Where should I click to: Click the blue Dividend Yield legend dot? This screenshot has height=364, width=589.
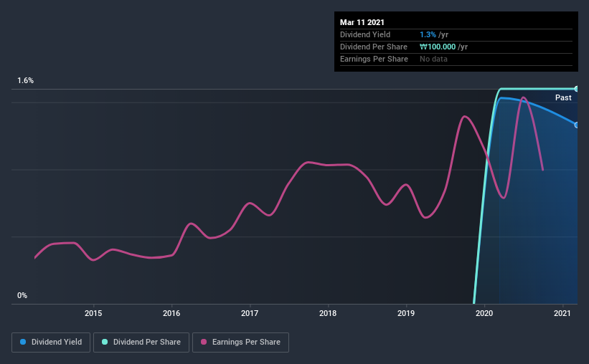(23, 343)
